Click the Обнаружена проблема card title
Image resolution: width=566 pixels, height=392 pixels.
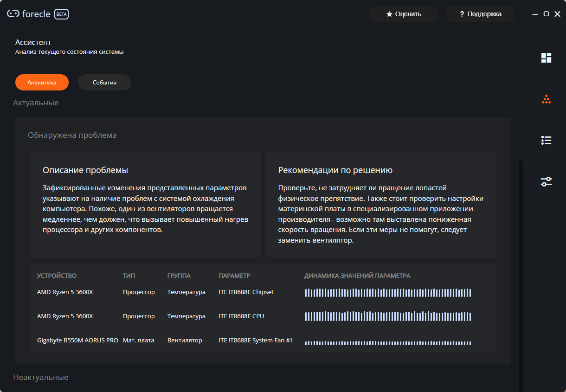(x=72, y=135)
